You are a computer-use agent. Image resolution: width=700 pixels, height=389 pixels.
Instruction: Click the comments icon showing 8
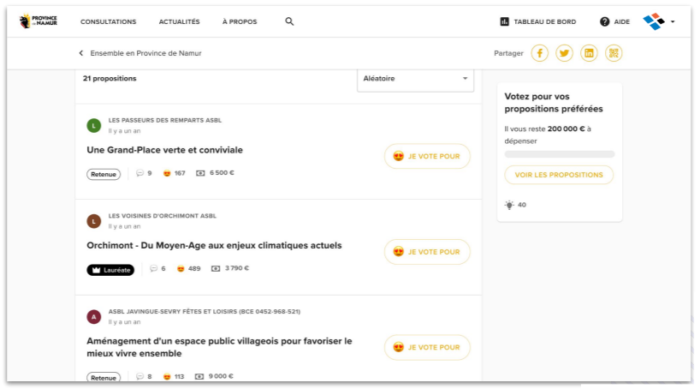(140, 376)
